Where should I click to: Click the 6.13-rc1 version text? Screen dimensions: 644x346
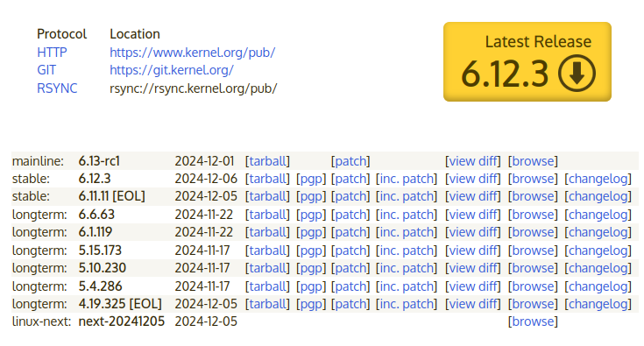[99, 161]
